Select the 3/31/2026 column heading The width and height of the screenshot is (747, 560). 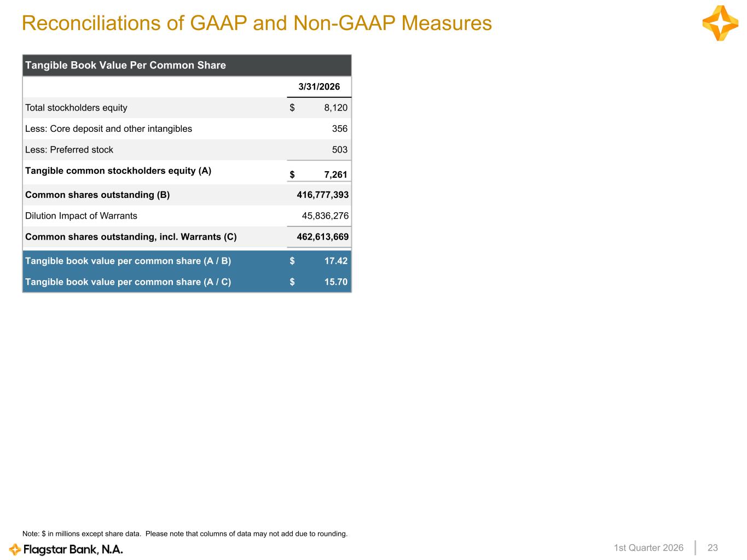(x=319, y=87)
